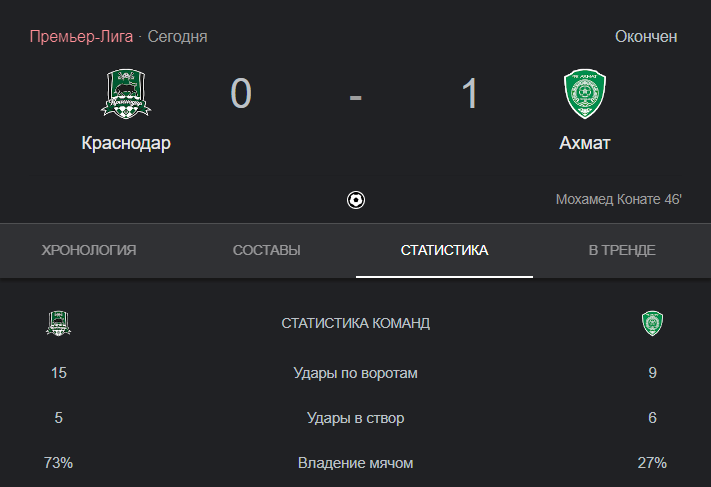Click Akhmat's score of 1
The image size is (711, 487).
pyautogui.click(x=470, y=93)
